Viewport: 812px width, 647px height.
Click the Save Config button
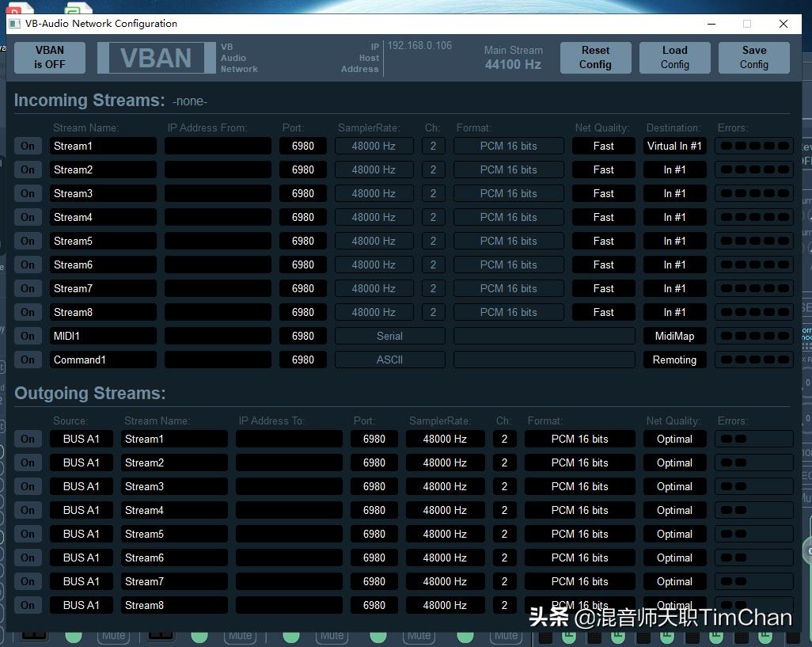(754, 58)
